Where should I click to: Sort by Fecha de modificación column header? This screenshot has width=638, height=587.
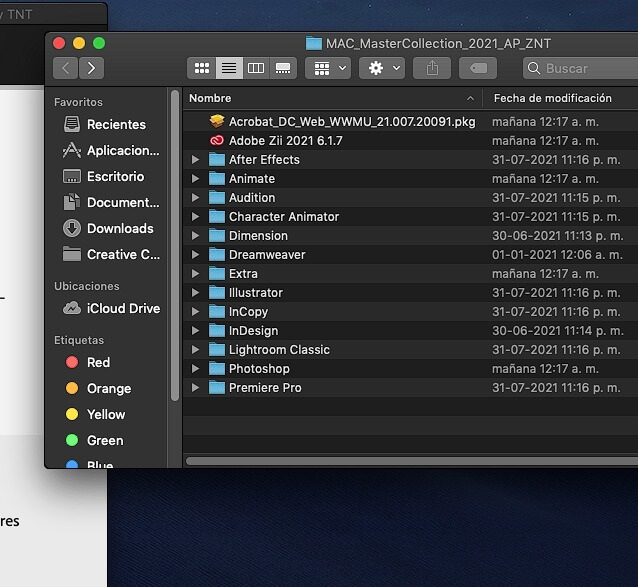(560, 98)
